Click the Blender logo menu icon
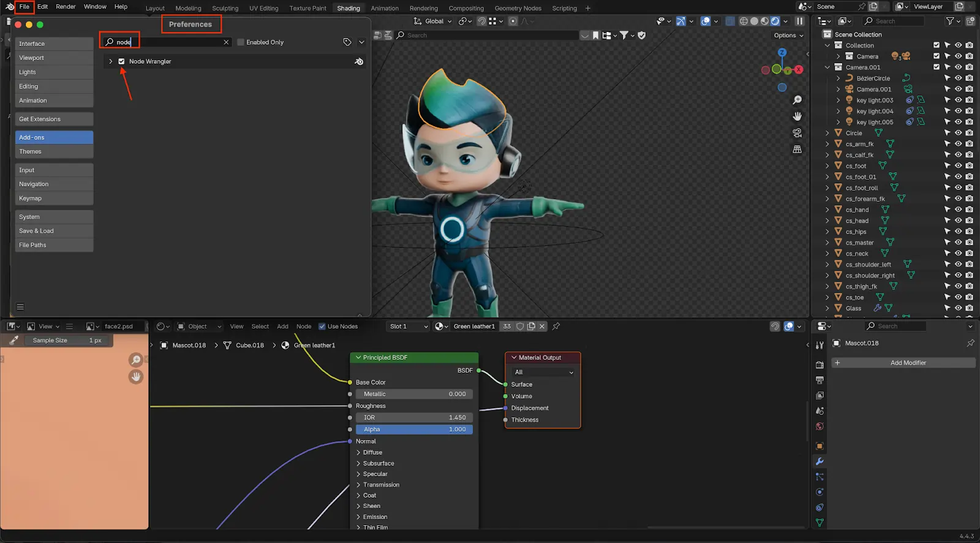980x543 pixels. tap(10, 7)
